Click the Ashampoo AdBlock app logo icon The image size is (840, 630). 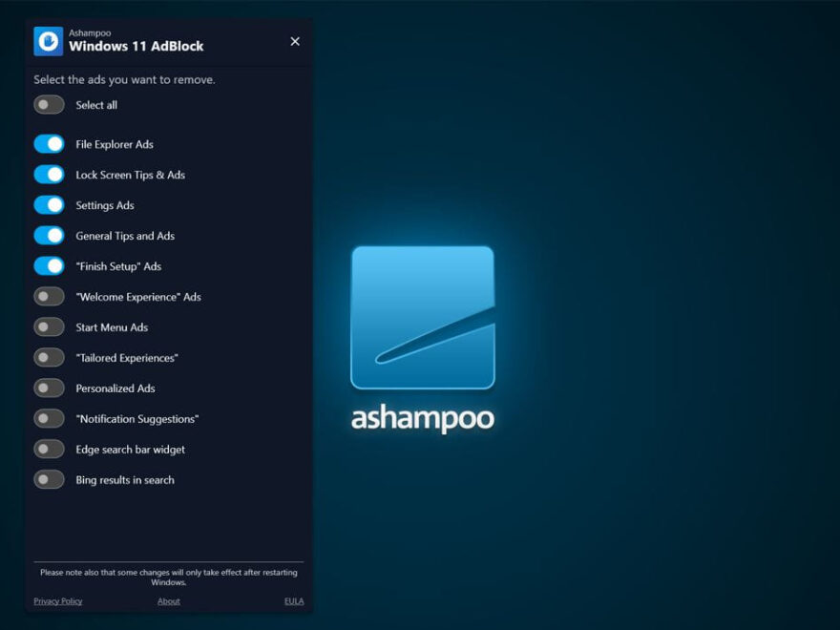coord(49,41)
